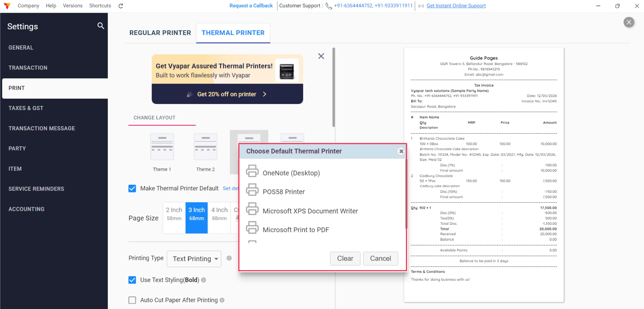Viewport: 644px width, 309px height.
Task: Click the thermal printer image in banner
Action: click(x=287, y=71)
